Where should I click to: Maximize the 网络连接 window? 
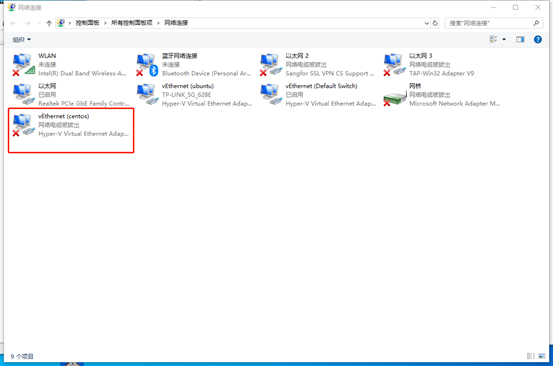tap(515, 7)
